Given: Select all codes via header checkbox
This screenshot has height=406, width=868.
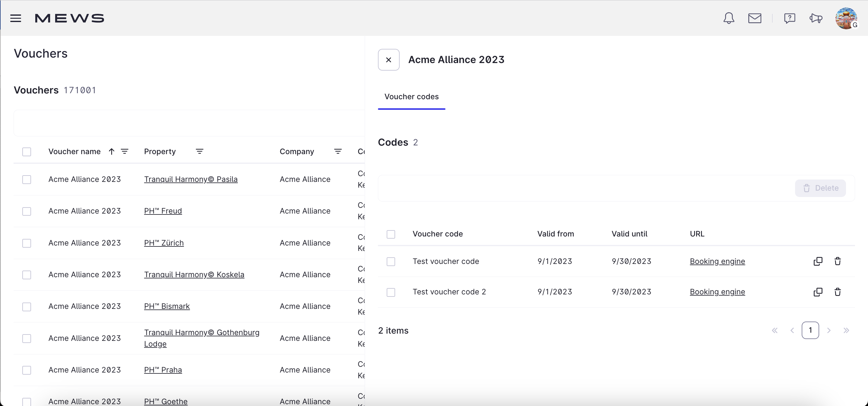Looking at the screenshot, I should point(391,234).
